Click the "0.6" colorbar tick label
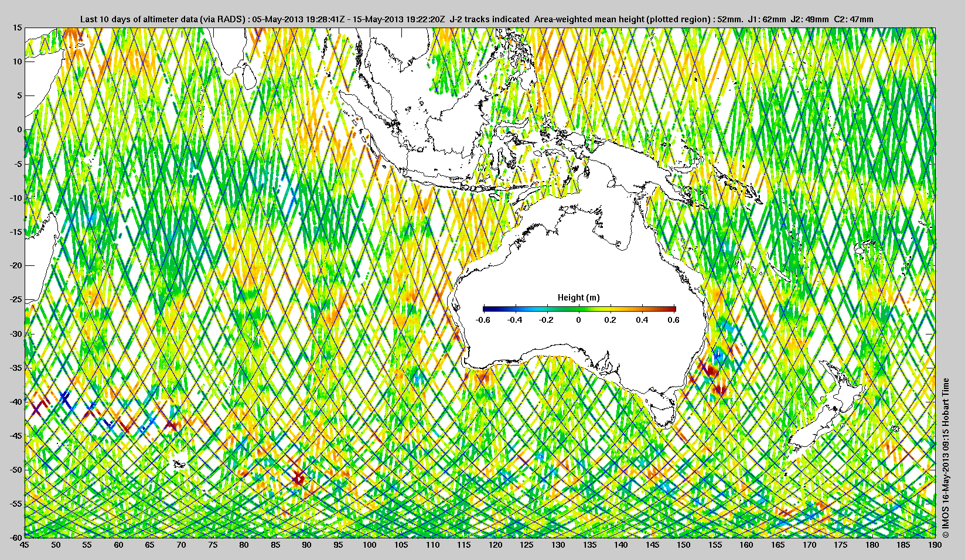This screenshot has width=965, height=560. (674, 320)
